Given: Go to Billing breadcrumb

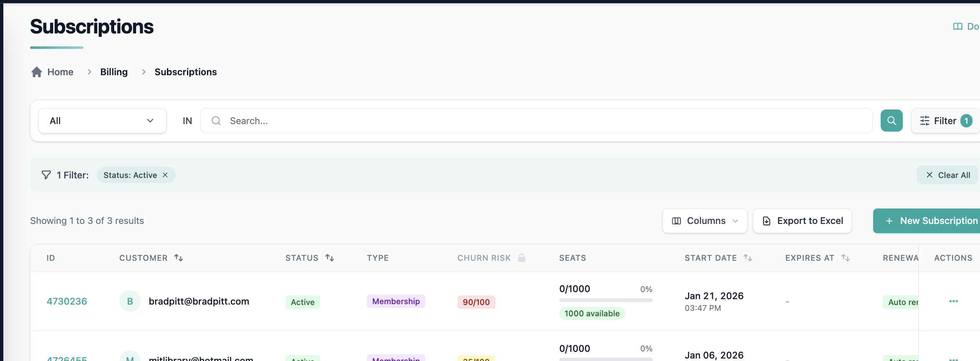Looking at the screenshot, I should (x=114, y=72).
